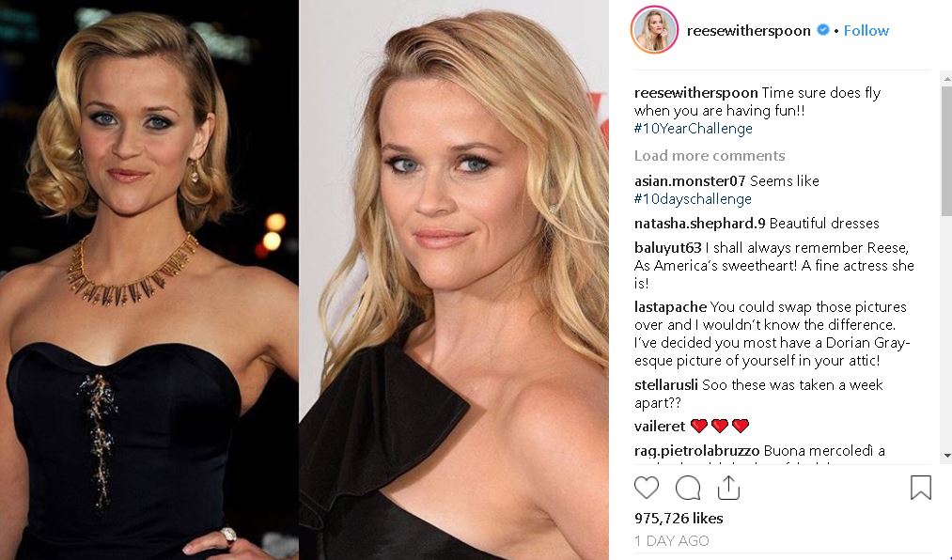Share the post using the share icon
This screenshot has width=952, height=560.
728,488
